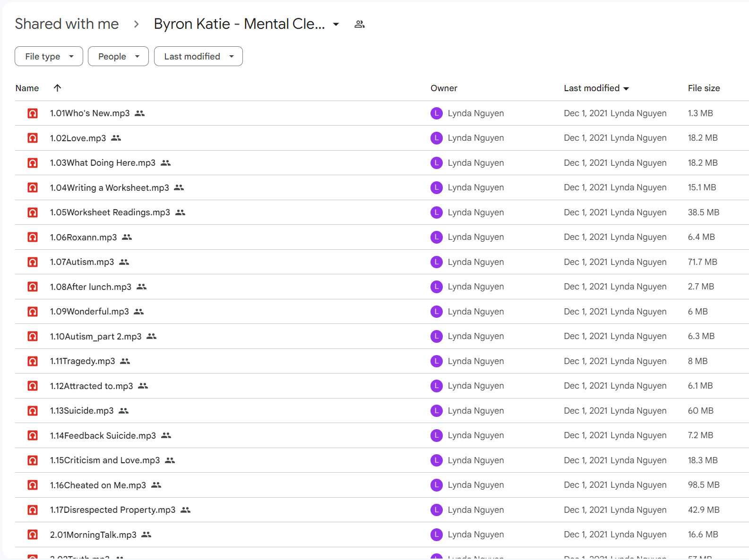Click audio file icon for 1.13Suicide.mp3
749x560 pixels.
[x=33, y=411]
